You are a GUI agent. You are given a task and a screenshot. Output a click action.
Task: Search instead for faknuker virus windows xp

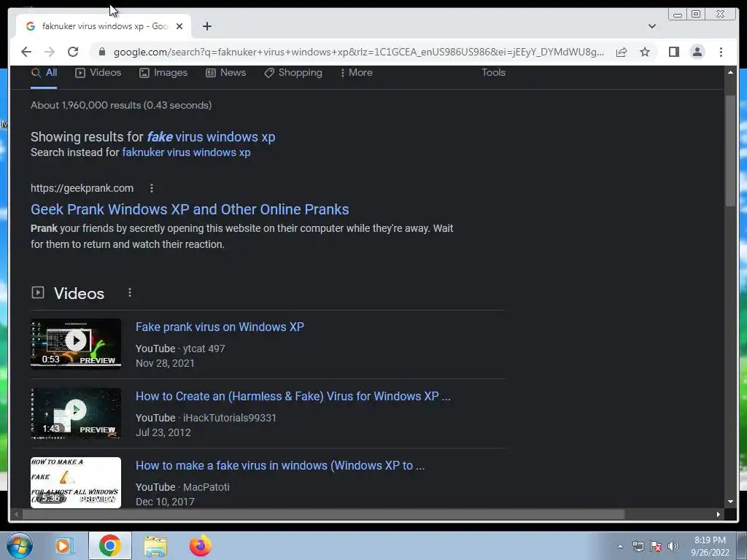186,152
